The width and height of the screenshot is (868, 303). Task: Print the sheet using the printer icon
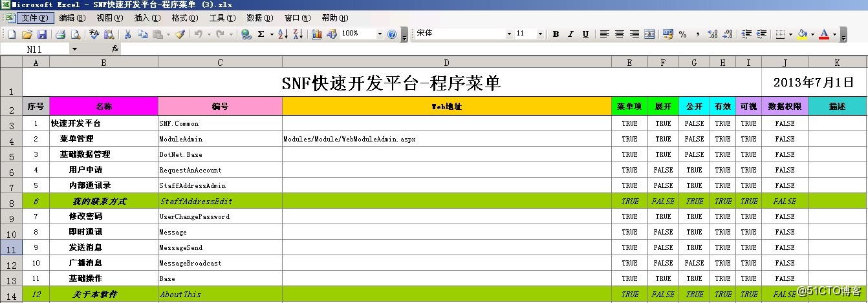[x=60, y=34]
